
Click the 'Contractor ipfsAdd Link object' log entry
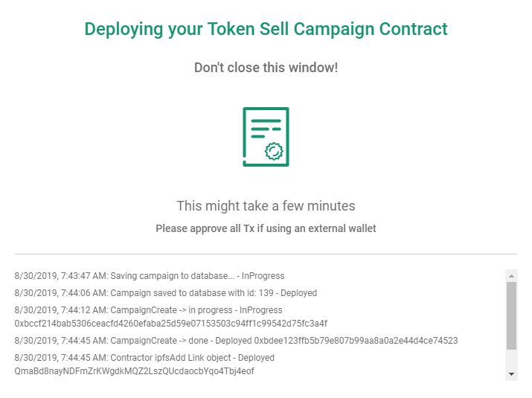pos(144,358)
